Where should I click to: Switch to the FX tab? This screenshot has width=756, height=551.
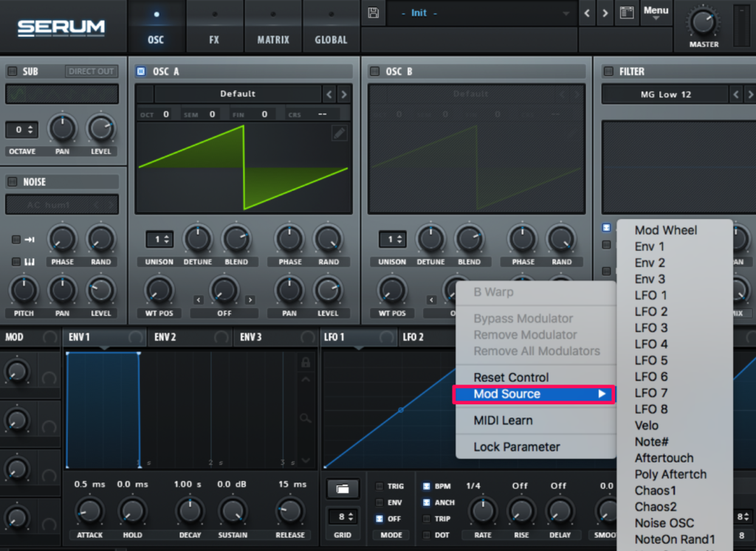214,27
